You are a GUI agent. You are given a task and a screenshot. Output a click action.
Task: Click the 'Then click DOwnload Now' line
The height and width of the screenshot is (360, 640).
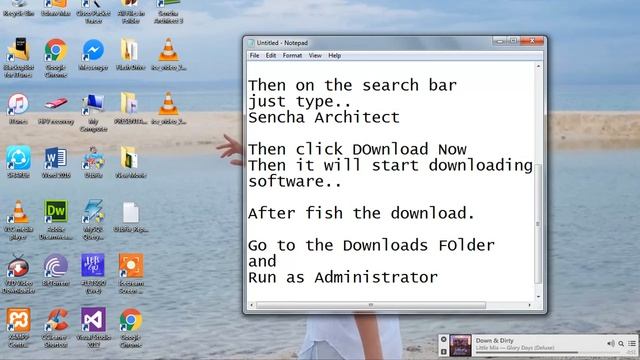coord(357,149)
